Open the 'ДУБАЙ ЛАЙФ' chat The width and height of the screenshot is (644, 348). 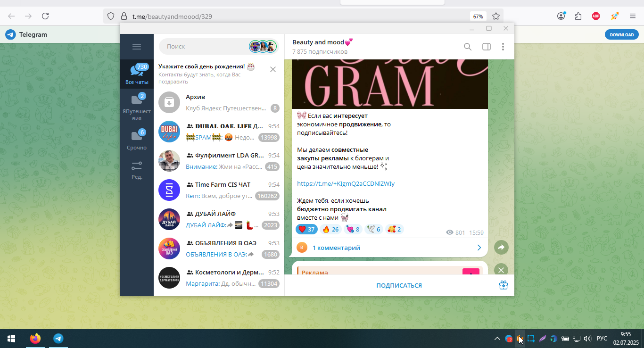[x=219, y=219]
